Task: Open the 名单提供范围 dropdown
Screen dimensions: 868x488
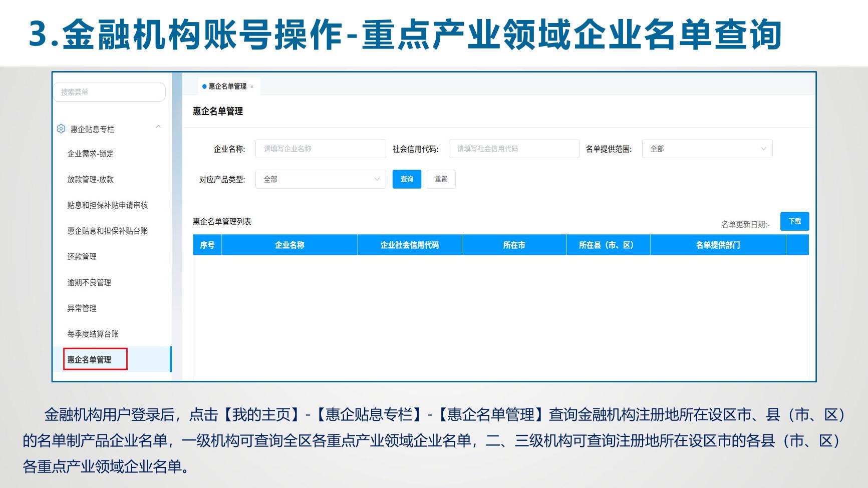Action: [x=707, y=149]
